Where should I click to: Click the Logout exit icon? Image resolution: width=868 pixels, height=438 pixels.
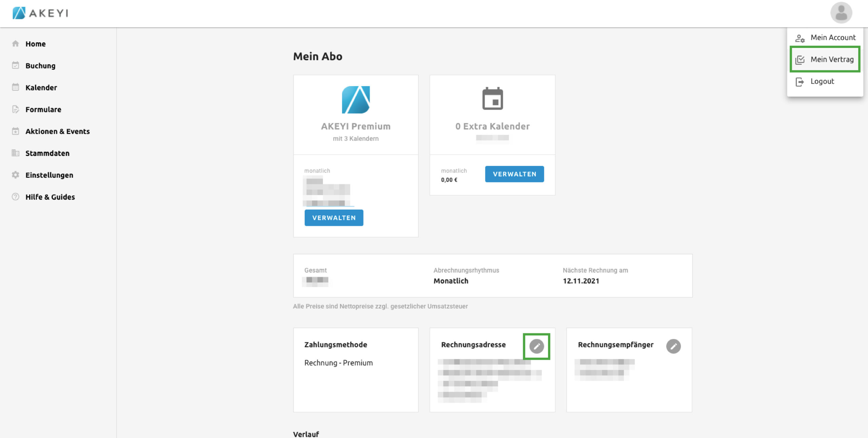click(800, 82)
